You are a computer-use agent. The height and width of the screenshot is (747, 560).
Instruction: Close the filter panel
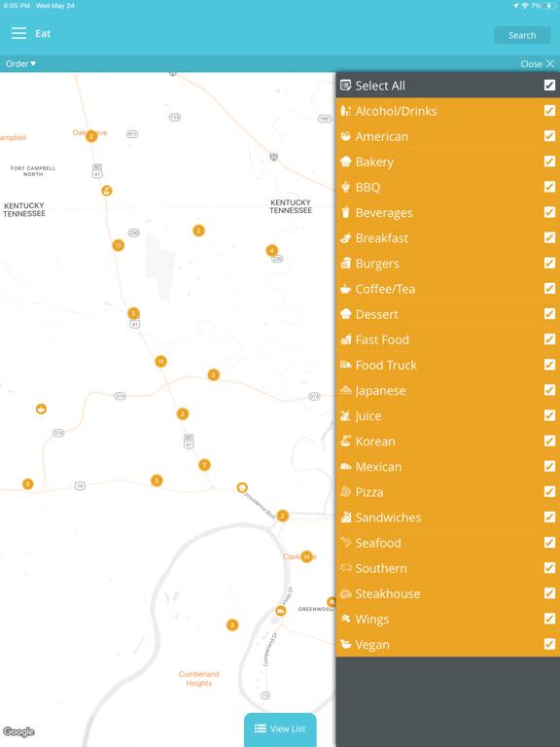[x=537, y=64]
